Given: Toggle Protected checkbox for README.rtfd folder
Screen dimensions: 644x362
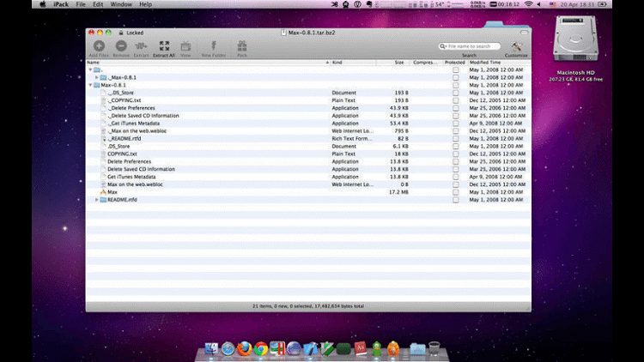Looking at the screenshot, I should coord(455,200).
